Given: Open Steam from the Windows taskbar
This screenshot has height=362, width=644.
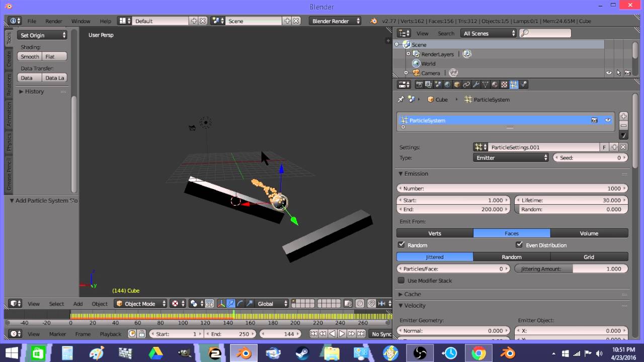Looking at the screenshot, I should (302, 353).
